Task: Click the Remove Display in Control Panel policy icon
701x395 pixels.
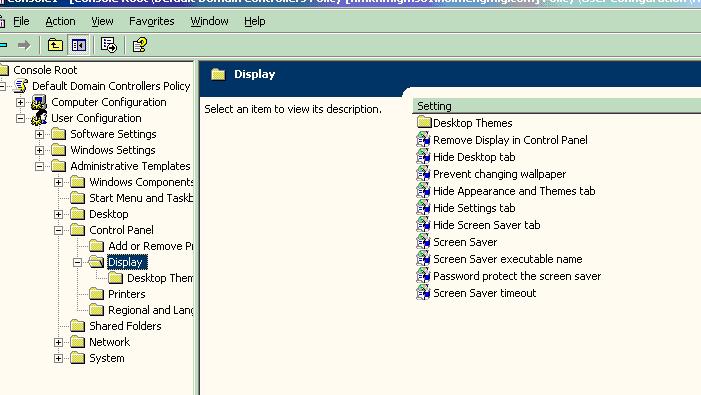Action: pyautogui.click(x=423, y=140)
